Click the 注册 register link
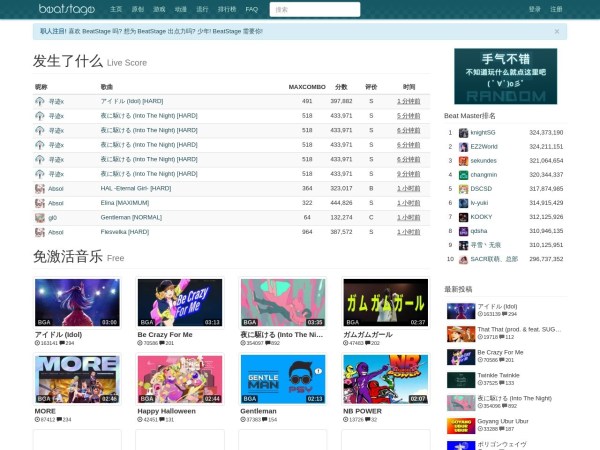The height and width of the screenshot is (450, 600). (x=556, y=9)
